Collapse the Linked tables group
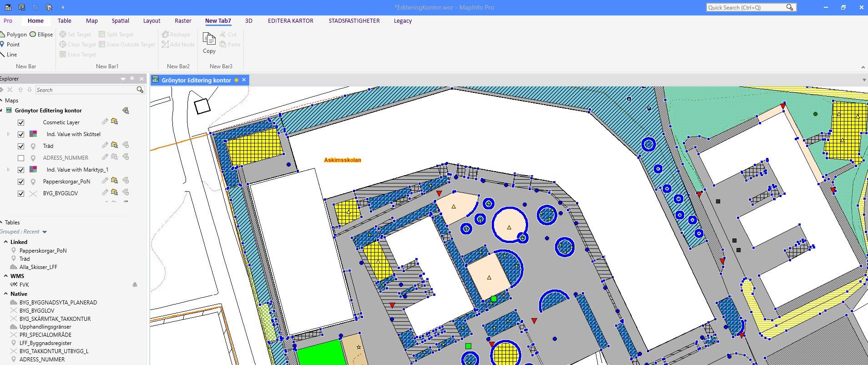868x365 pixels. 6,242
